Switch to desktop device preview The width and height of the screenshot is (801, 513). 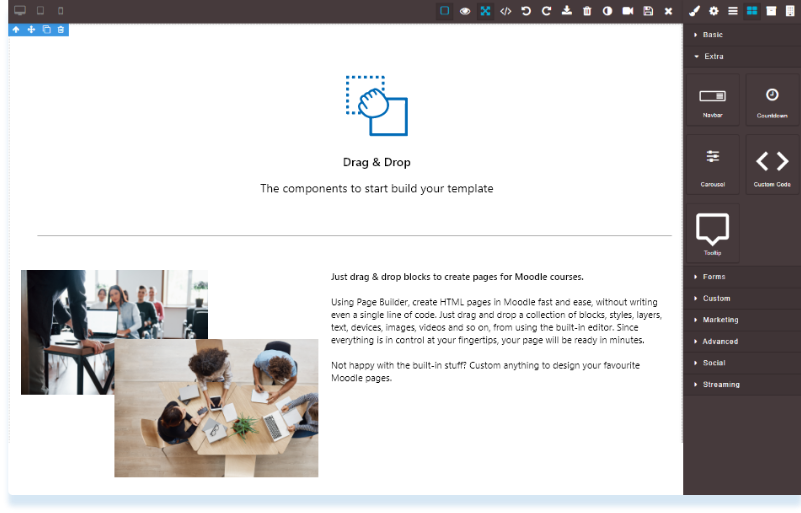coord(20,11)
